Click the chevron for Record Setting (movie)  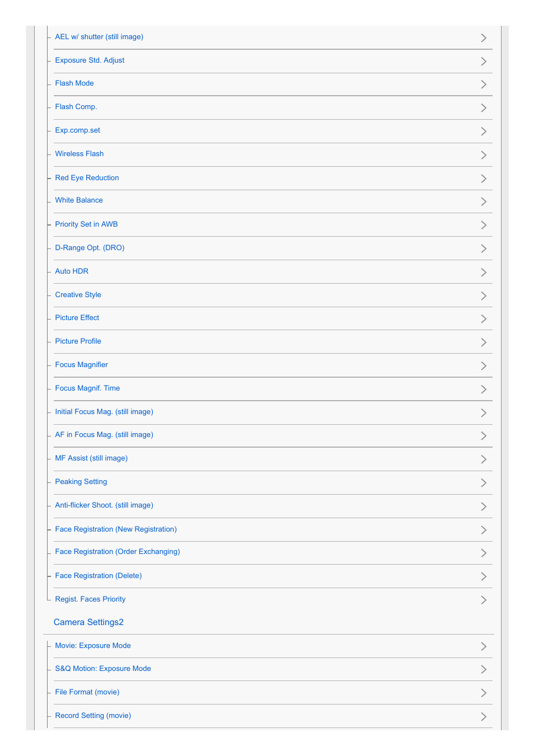[x=484, y=717]
